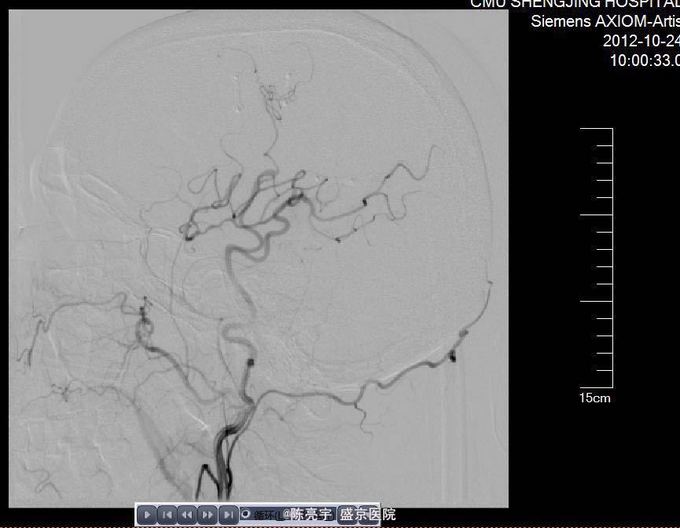
Task: Click the 10:00:33 acquisition time
Action: coord(644,60)
